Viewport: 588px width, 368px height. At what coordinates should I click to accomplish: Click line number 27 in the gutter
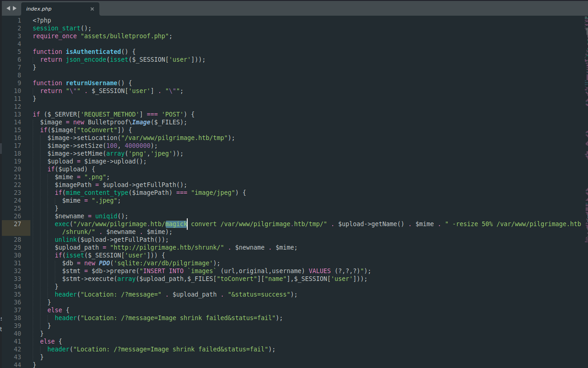(x=17, y=224)
